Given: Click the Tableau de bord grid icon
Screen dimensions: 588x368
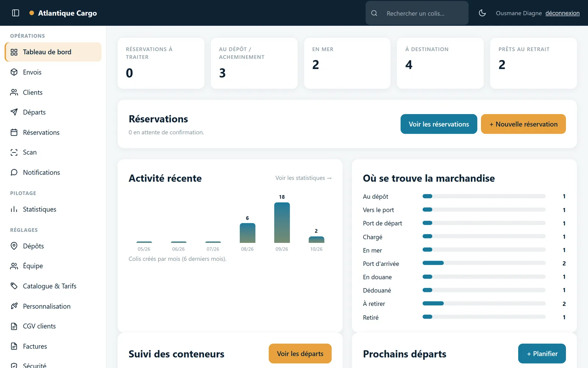Looking at the screenshot, I should point(14,52).
